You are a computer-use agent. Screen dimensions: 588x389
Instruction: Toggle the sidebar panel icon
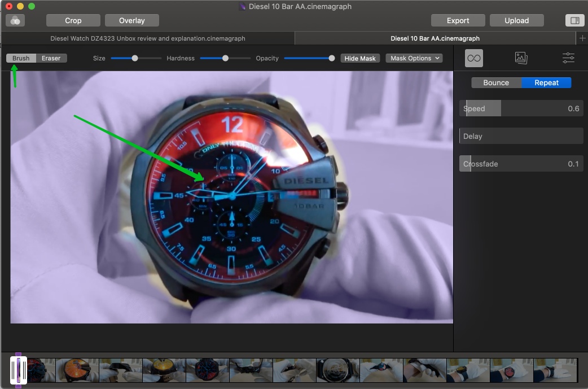click(574, 21)
